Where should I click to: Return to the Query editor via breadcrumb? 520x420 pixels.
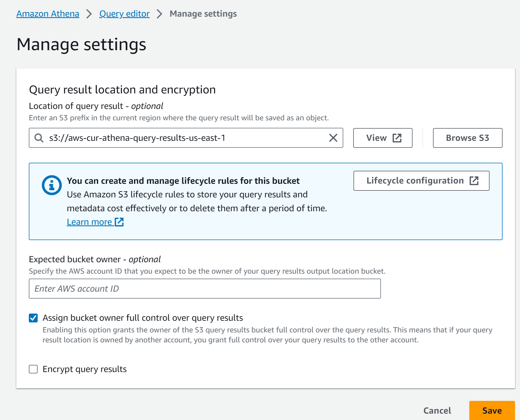(124, 13)
